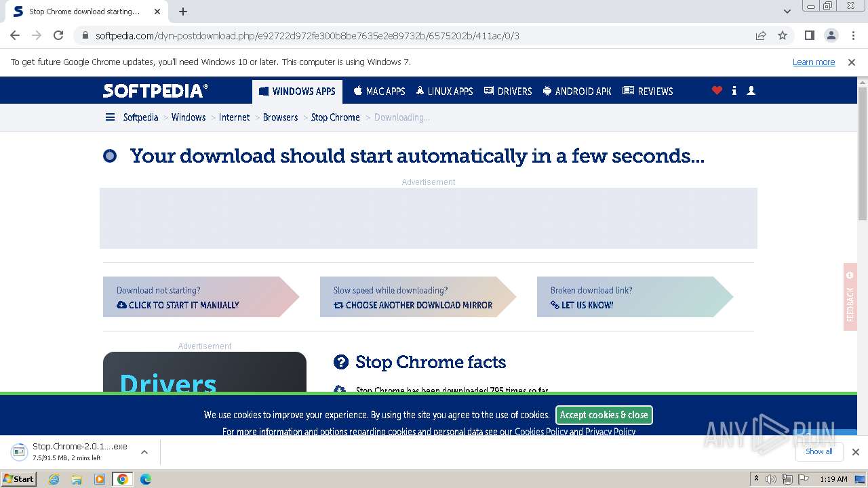Expand the tab search dropdown arrow
868x488 pixels.
click(787, 12)
